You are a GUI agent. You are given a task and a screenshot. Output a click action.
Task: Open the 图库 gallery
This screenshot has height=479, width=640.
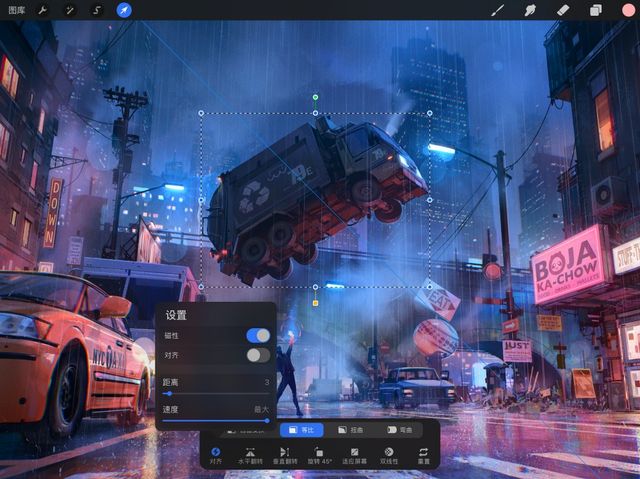click(x=17, y=10)
